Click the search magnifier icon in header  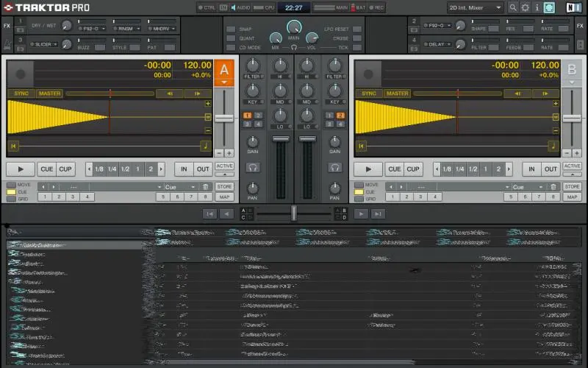point(512,7)
